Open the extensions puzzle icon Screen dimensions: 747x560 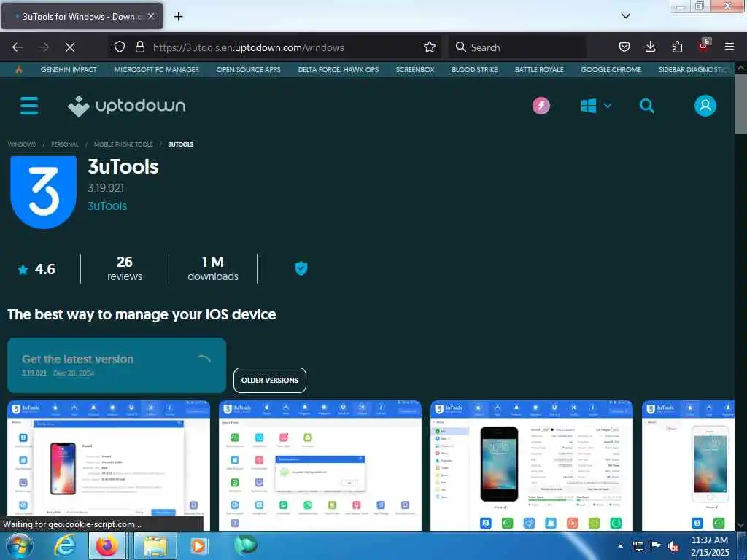[x=677, y=47]
